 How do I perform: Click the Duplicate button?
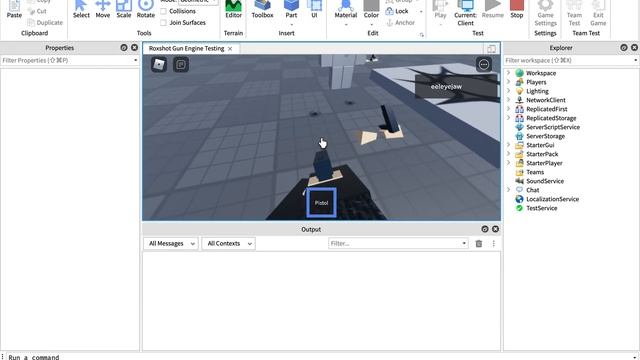[x=45, y=22]
